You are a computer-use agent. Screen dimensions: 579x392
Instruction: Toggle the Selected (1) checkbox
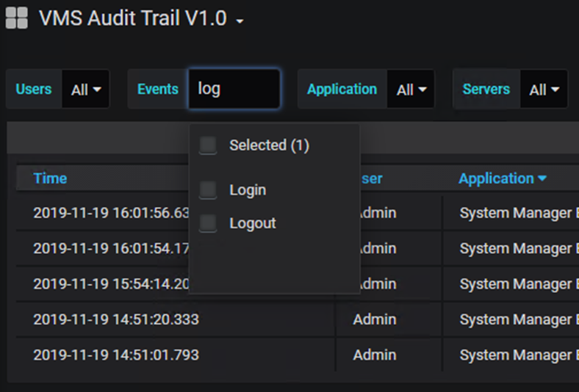209,145
